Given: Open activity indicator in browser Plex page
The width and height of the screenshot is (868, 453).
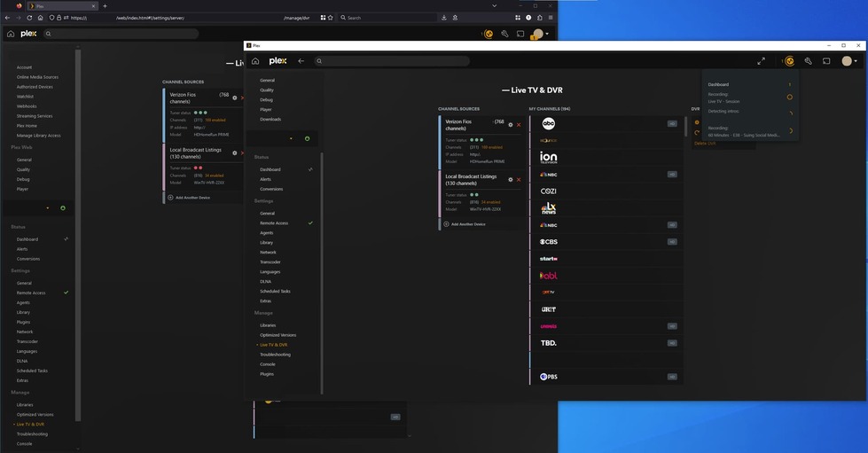Looking at the screenshot, I should pyautogui.click(x=488, y=34).
